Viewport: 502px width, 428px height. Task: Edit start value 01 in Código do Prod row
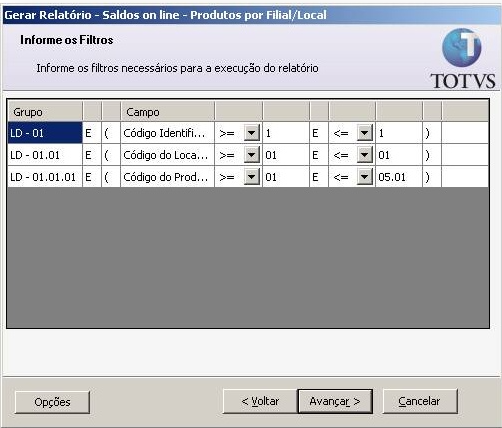coord(286,177)
